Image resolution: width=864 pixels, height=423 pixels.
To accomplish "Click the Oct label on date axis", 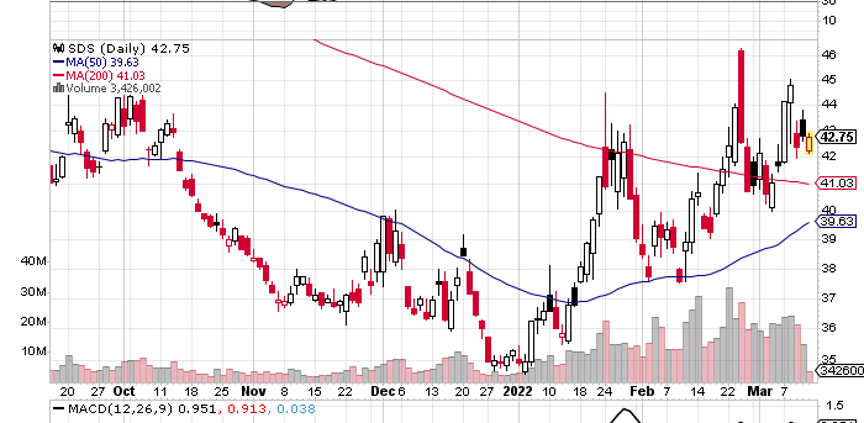I will coord(125,391).
